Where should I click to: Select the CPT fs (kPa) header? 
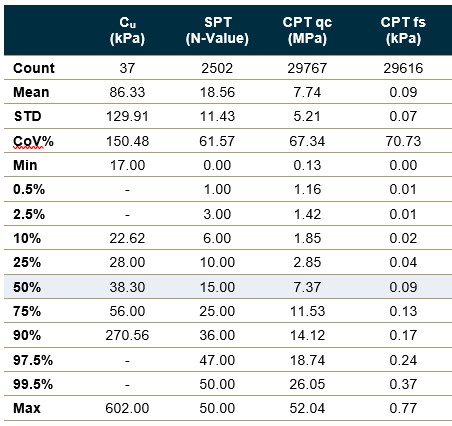(403, 30)
